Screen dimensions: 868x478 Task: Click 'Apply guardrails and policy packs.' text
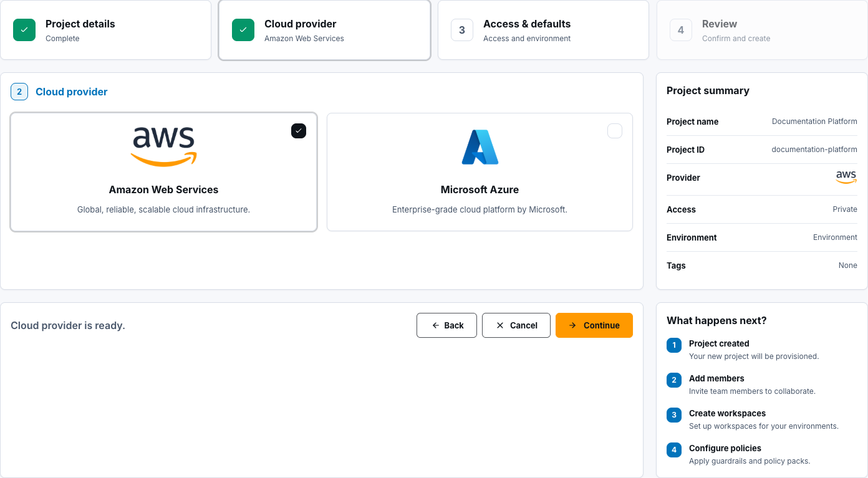click(x=750, y=461)
